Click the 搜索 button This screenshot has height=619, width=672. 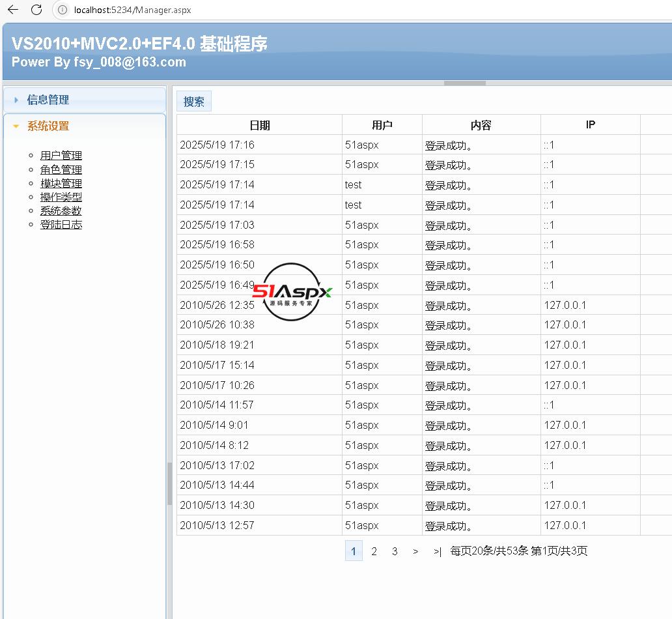tap(194, 102)
